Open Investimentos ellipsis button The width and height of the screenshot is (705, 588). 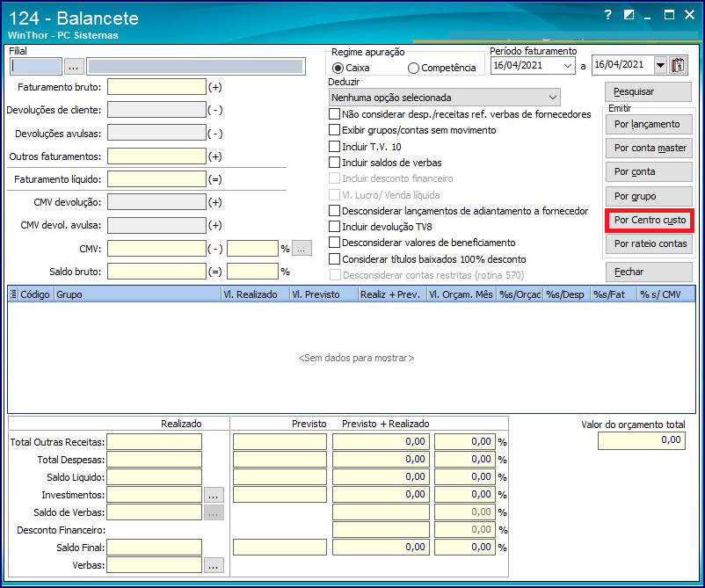coord(213,495)
